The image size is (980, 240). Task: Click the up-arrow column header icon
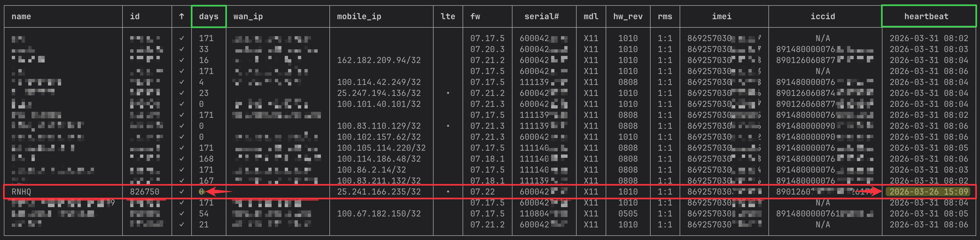tap(181, 16)
